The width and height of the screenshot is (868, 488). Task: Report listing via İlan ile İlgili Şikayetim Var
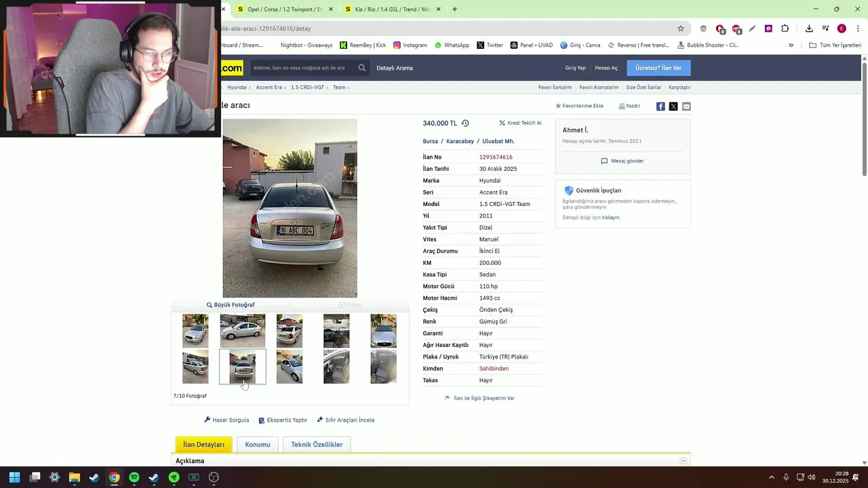tap(479, 399)
